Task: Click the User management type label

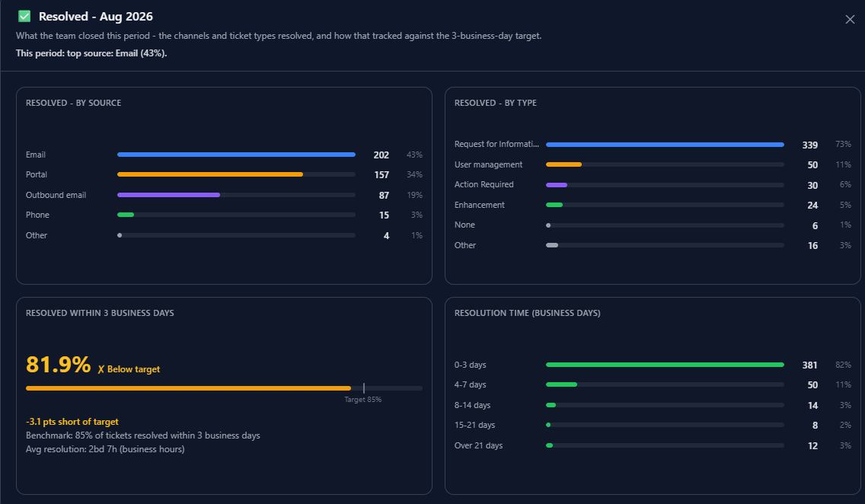Action: (488, 164)
